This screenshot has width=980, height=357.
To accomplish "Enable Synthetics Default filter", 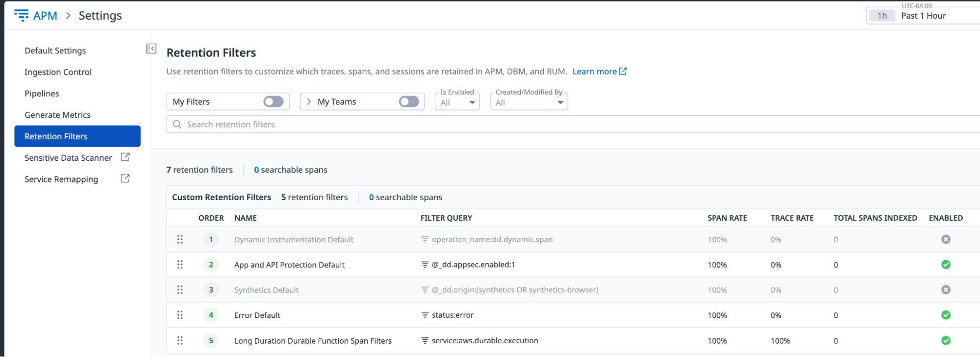I will coord(946,290).
